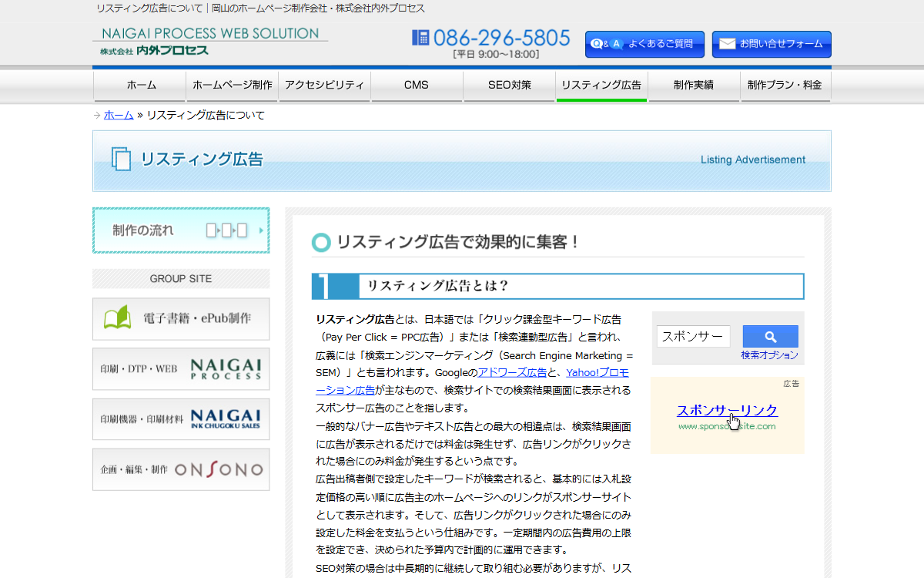Viewport: 924px width, 578px height.
Task: Click the 平日 9:00～18:00 hours text
Action: coord(496,55)
